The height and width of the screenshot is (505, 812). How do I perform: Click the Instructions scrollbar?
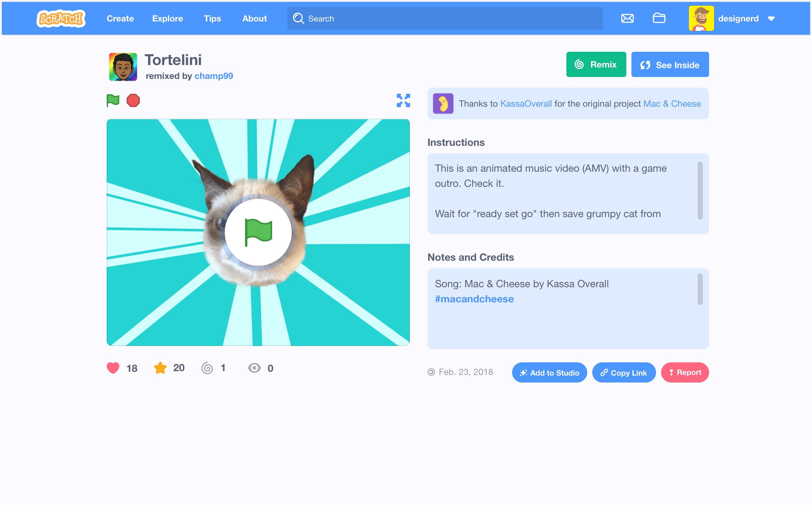coord(700,191)
